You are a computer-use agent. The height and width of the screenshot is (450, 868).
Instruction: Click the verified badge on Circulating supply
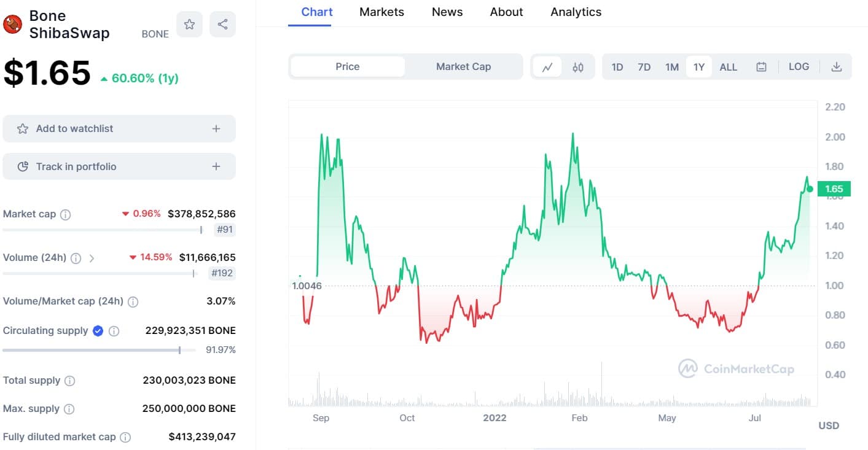tap(98, 332)
